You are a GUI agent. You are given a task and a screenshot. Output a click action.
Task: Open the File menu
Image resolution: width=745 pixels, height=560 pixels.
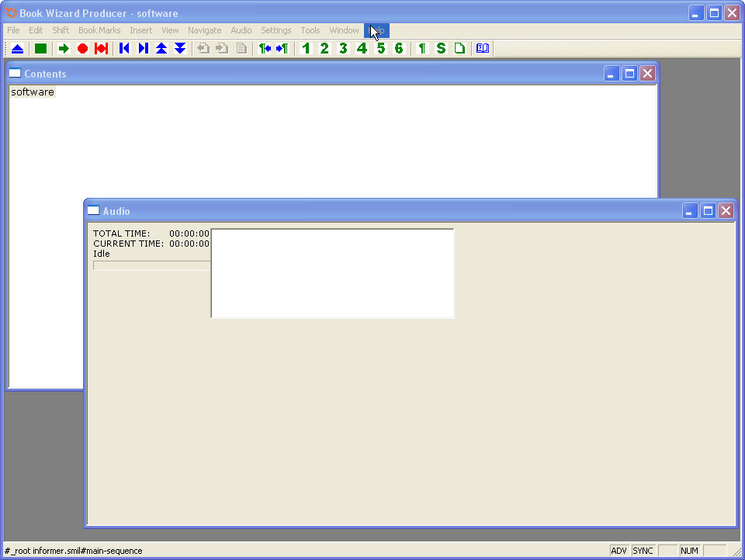point(13,30)
